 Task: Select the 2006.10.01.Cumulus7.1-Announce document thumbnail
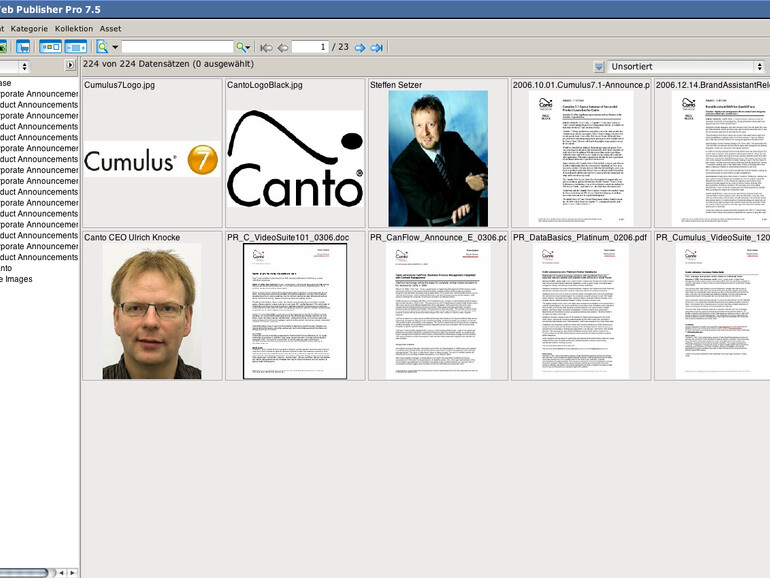click(x=581, y=158)
